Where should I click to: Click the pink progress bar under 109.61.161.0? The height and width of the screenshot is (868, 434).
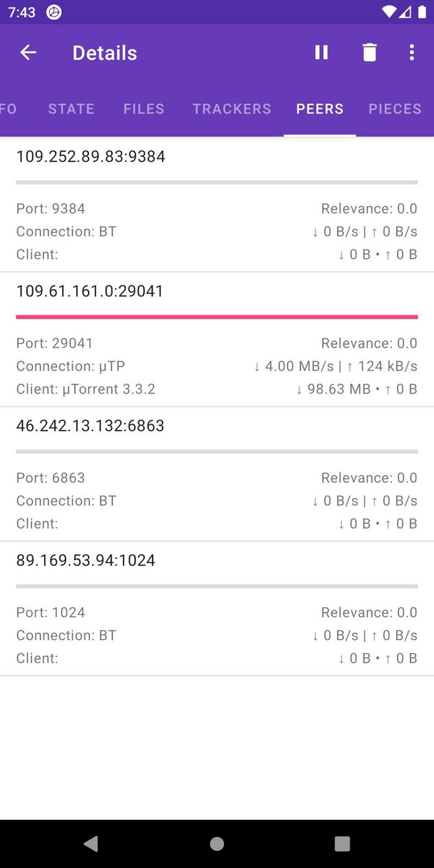tap(217, 316)
